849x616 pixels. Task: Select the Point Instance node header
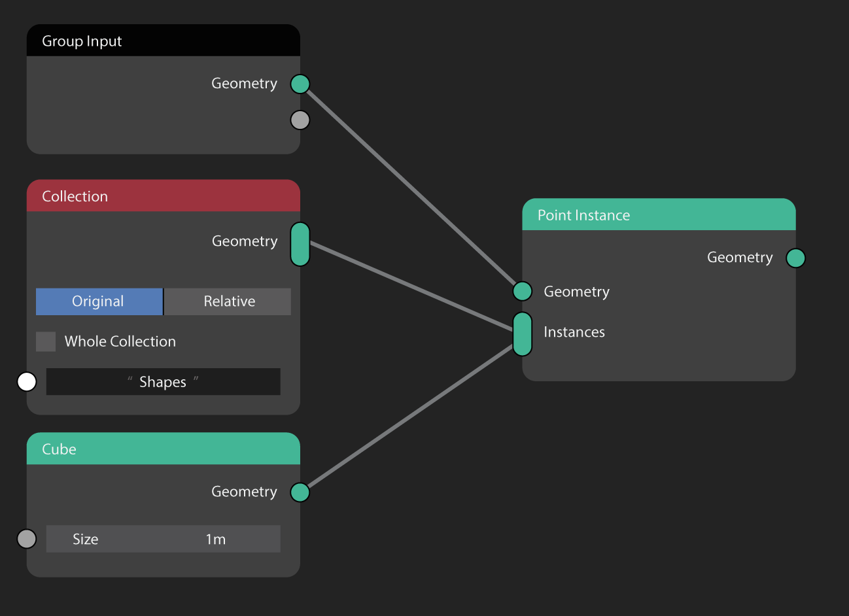(x=659, y=214)
